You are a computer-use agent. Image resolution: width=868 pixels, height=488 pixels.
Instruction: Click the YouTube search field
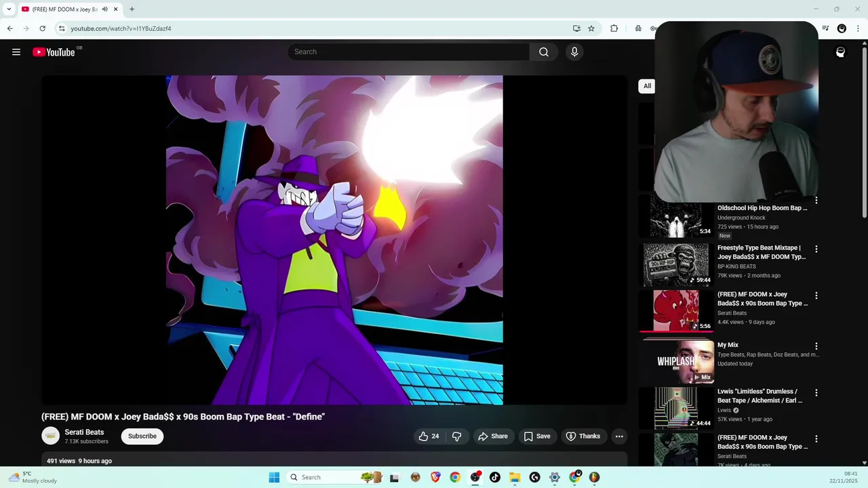(x=409, y=52)
